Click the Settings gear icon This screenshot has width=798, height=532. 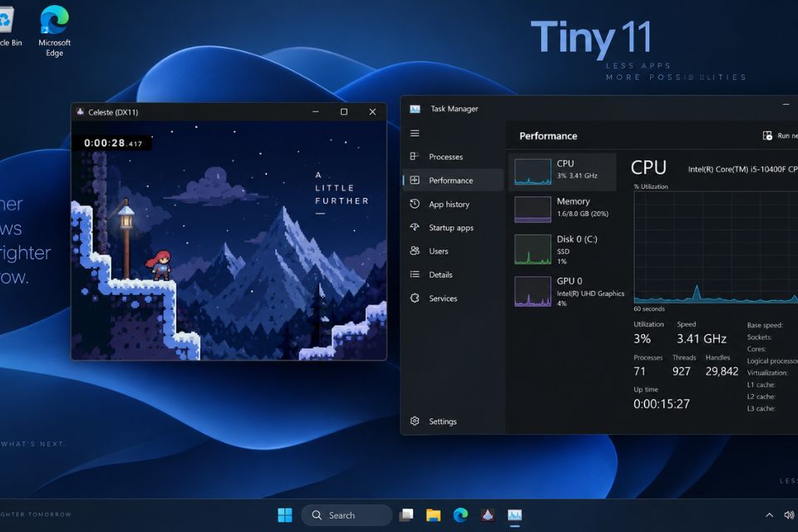415,421
